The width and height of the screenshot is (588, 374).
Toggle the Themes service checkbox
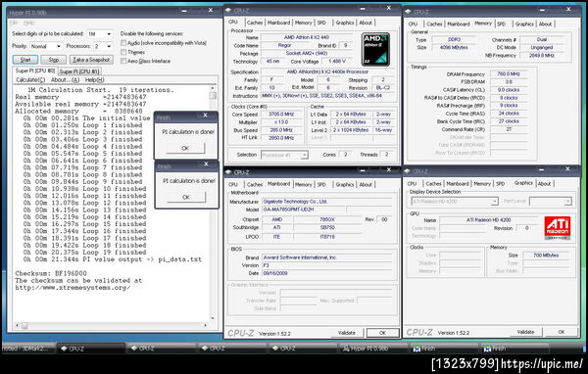[x=123, y=52]
